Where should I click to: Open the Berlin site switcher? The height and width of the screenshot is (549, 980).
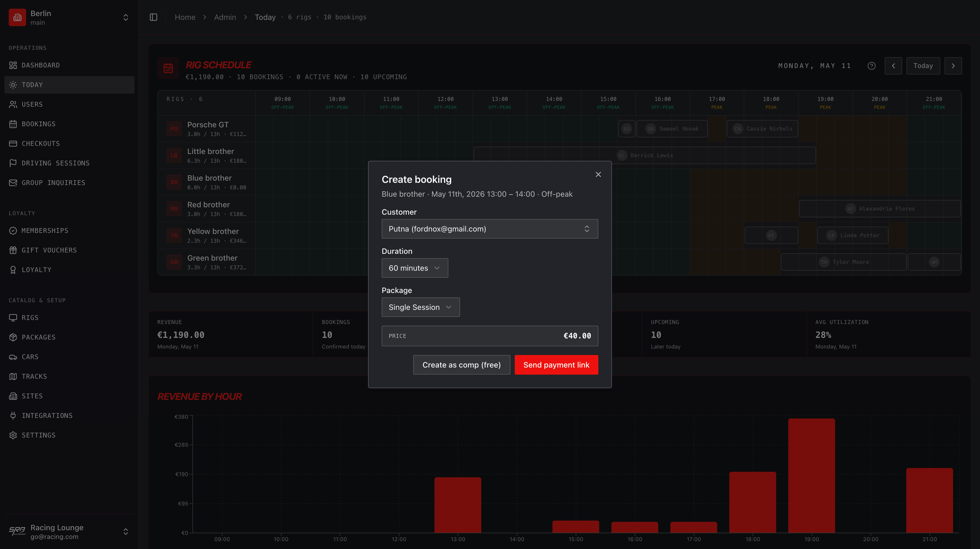pyautogui.click(x=69, y=17)
